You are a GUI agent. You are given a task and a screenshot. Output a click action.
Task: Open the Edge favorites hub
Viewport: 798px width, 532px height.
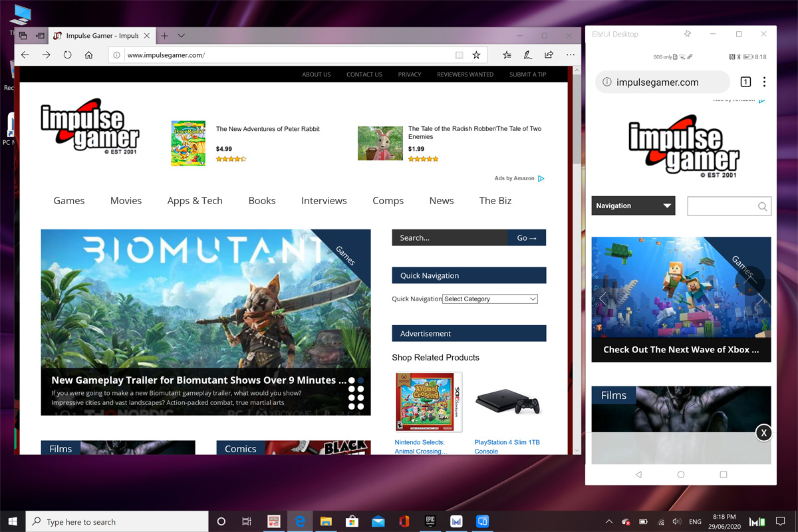pyautogui.click(x=507, y=55)
